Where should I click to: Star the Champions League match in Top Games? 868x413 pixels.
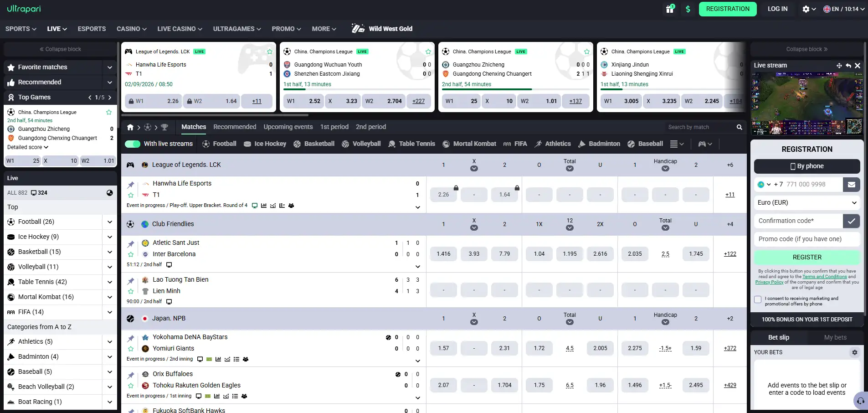(x=109, y=112)
